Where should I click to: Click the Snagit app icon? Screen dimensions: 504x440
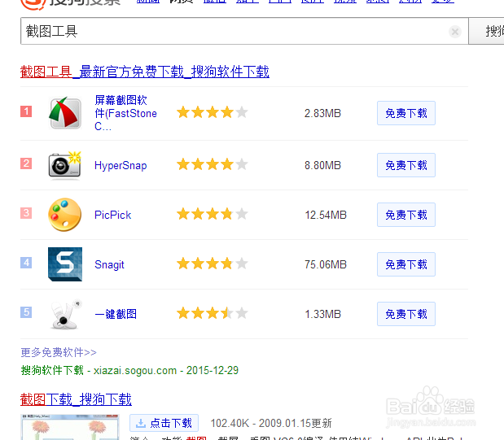pos(65,264)
